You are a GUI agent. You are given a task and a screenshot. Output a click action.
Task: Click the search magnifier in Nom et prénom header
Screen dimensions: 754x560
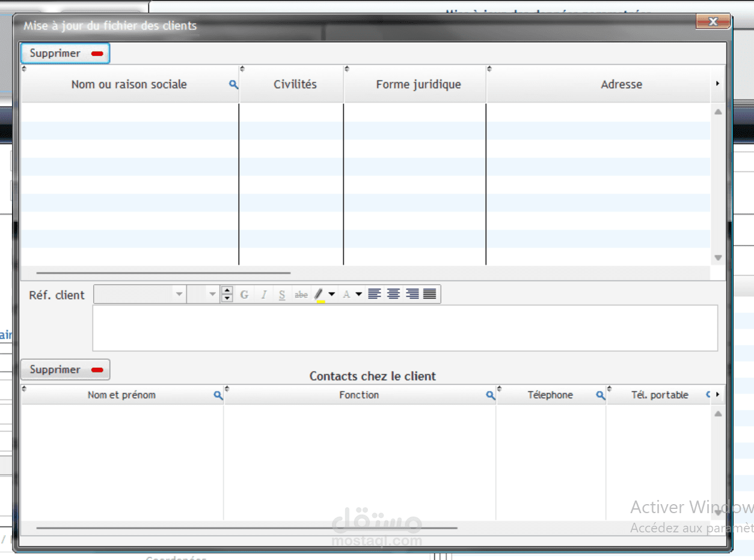(218, 395)
